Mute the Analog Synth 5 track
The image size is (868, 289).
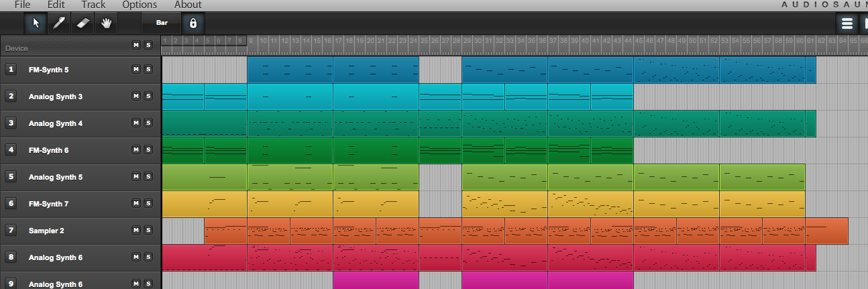tap(136, 176)
